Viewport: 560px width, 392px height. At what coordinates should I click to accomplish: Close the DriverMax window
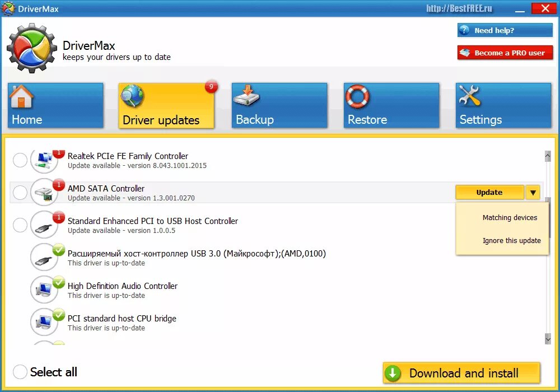(x=544, y=8)
